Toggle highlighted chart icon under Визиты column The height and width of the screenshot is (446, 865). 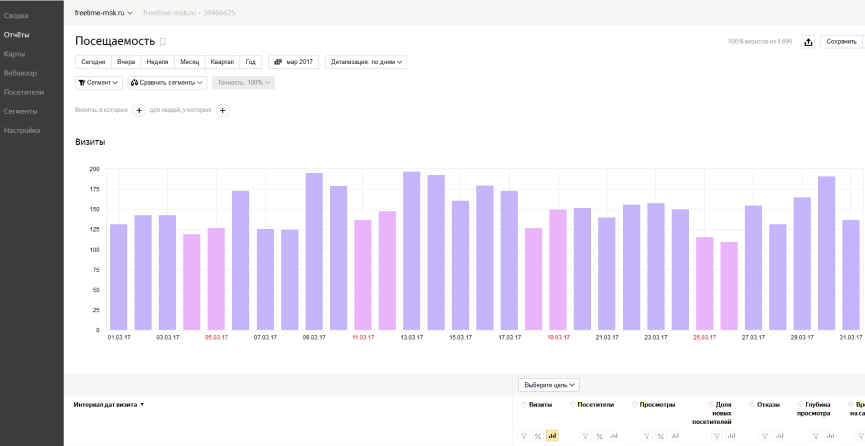pyautogui.click(x=552, y=436)
